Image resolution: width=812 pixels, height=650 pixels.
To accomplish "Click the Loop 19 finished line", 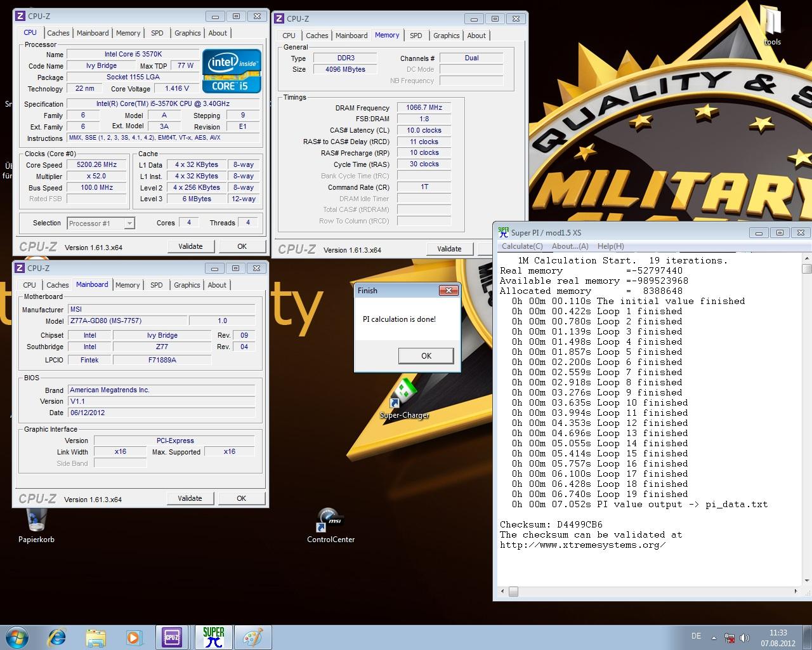I will click(x=600, y=494).
